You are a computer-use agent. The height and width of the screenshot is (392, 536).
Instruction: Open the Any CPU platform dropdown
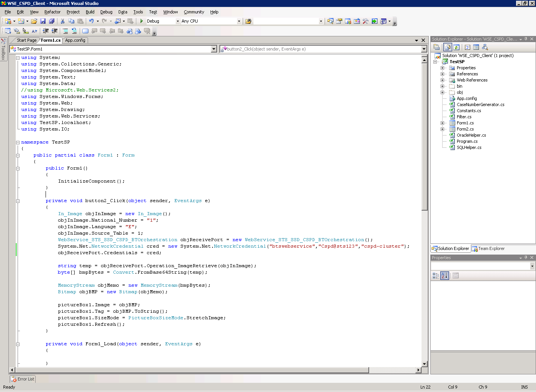pyautogui.click(x=239, y=21)
